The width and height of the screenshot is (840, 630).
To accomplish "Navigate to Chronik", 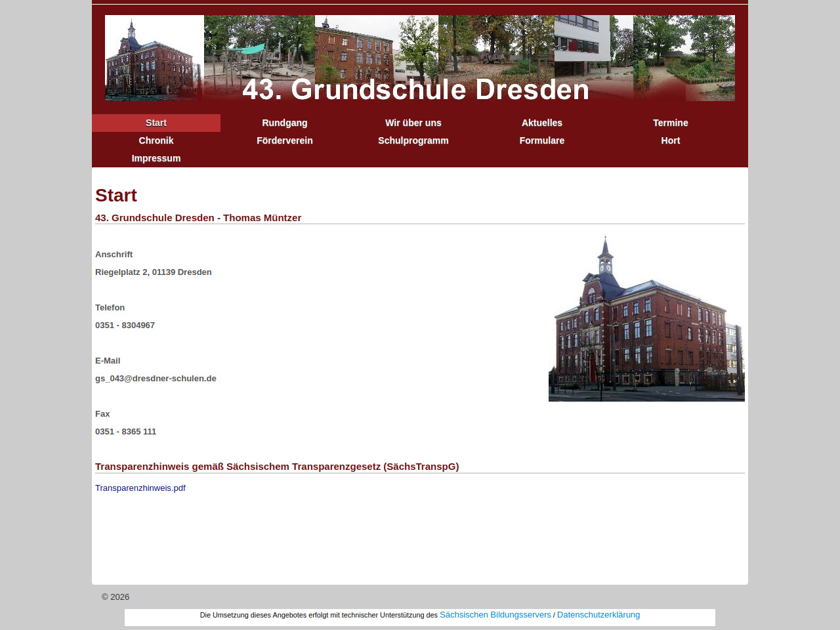I will coord(156,140).
